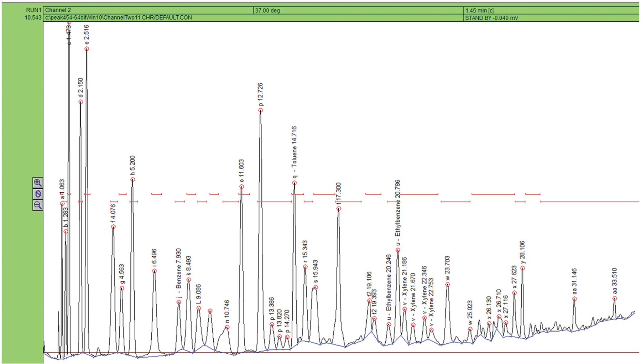Click the unzoom reset icon between magnifiers
Viewport: 641px width, 364px height.
click(x=38, y=194)
